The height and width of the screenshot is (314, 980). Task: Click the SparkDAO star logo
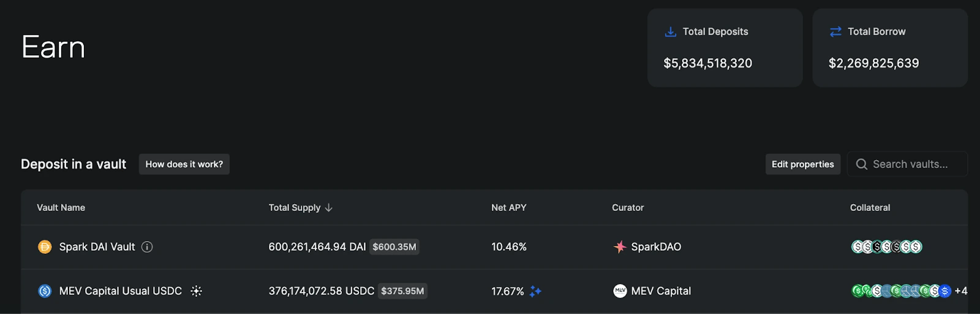click(620, 247)
